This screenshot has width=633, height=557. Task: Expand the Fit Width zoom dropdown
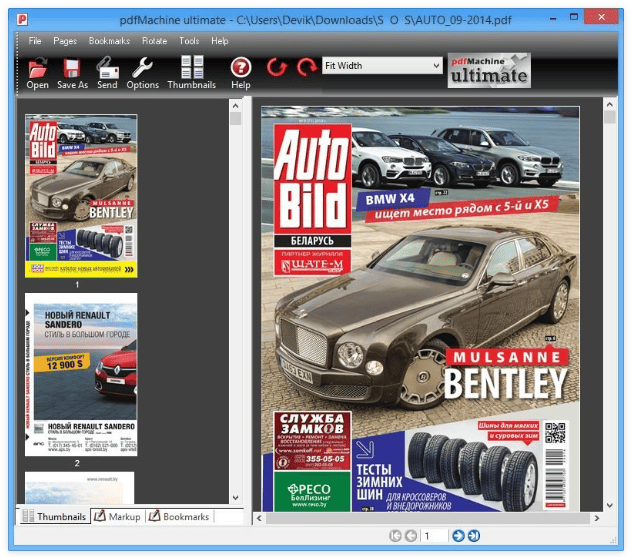(x=436, y=65)
